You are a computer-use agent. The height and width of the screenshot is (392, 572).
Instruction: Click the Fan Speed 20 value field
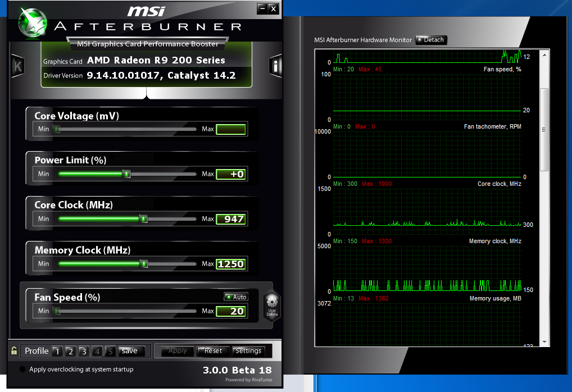point(231,311)
